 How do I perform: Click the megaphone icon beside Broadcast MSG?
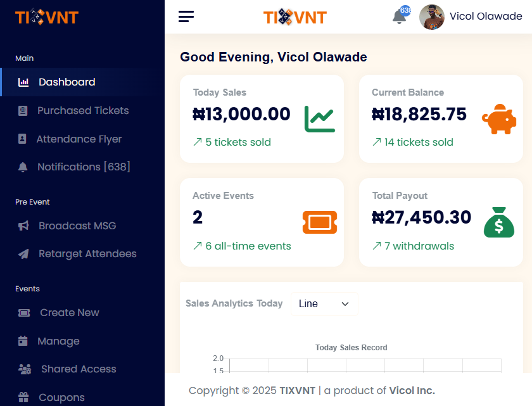click(x=23, y=225)
